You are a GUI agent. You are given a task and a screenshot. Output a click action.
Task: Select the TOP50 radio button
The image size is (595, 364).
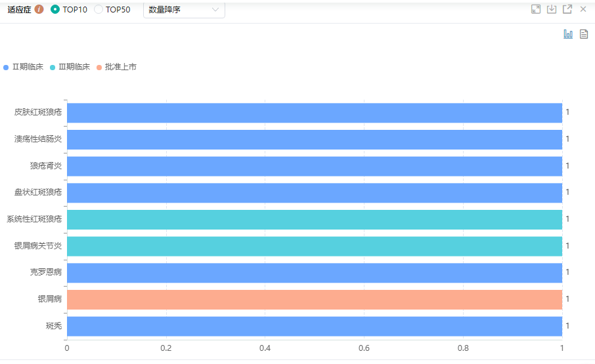click(x=99, y=10)
